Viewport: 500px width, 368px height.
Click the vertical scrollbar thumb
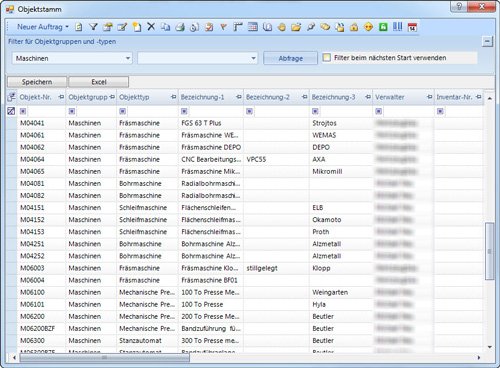[x=489, y=251]
